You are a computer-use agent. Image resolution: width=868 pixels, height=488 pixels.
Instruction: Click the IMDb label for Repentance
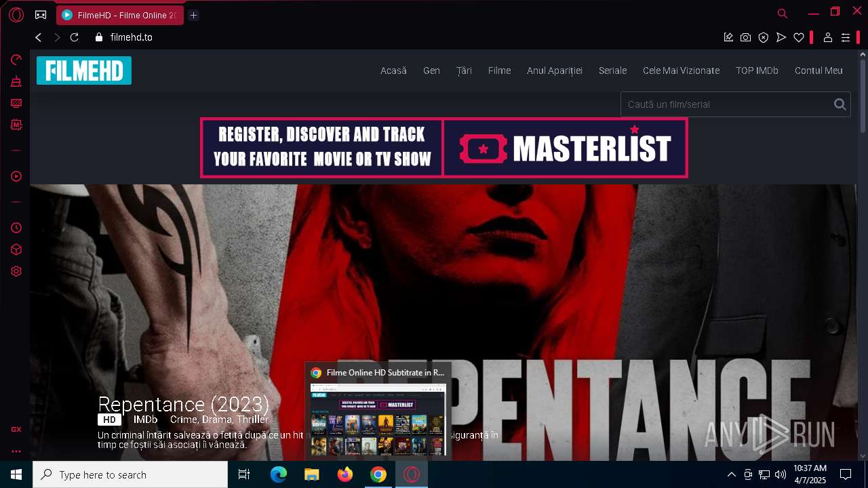[x=145, y=420]
